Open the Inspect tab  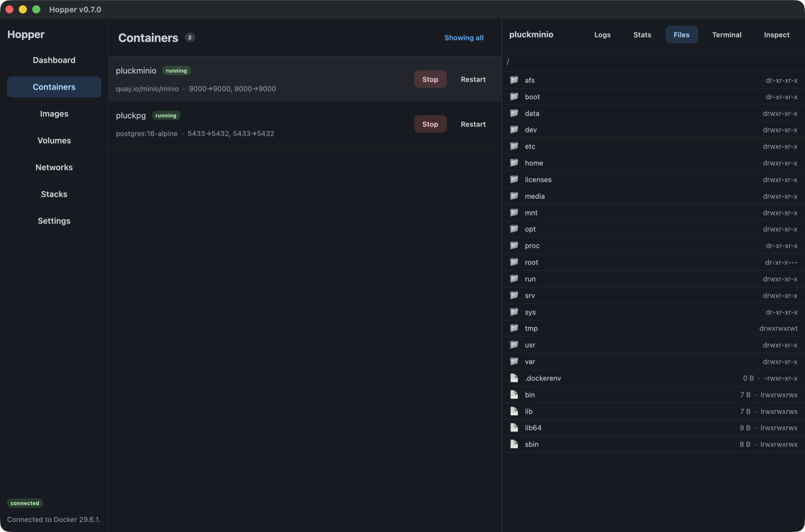[777, 35]
